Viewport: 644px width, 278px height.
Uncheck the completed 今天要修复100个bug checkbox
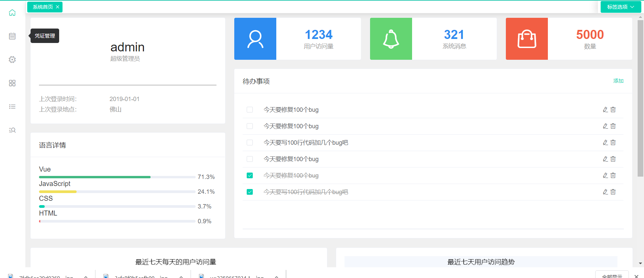(x=250, y=176)
